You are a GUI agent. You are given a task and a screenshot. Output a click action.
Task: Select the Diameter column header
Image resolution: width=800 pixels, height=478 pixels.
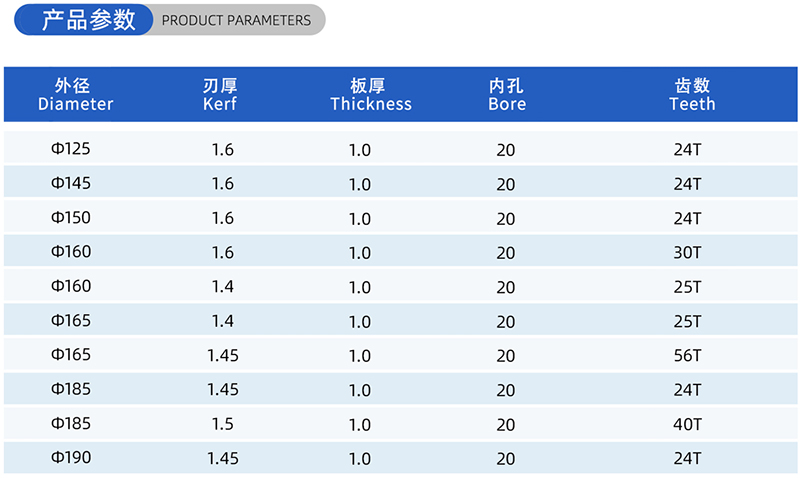[75, 95]
